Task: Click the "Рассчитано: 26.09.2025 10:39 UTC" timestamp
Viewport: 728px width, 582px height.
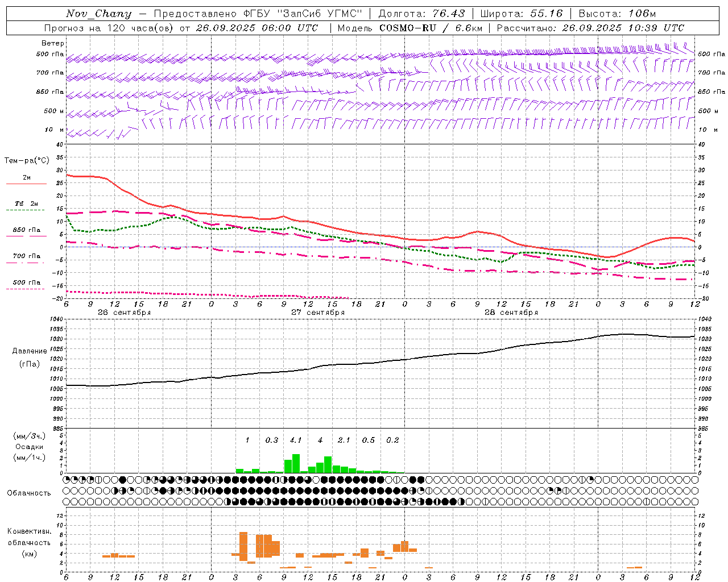Action: [590, 28]
